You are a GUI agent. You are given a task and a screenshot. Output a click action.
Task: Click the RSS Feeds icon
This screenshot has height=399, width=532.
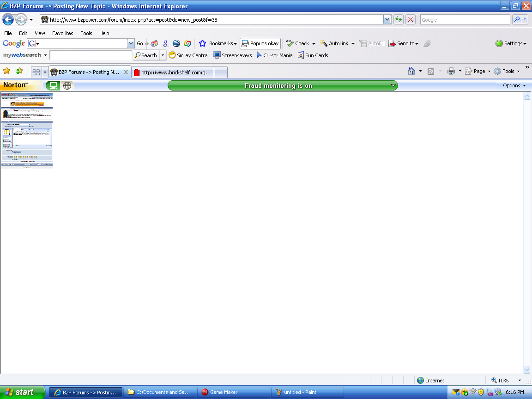pos(431,71)
